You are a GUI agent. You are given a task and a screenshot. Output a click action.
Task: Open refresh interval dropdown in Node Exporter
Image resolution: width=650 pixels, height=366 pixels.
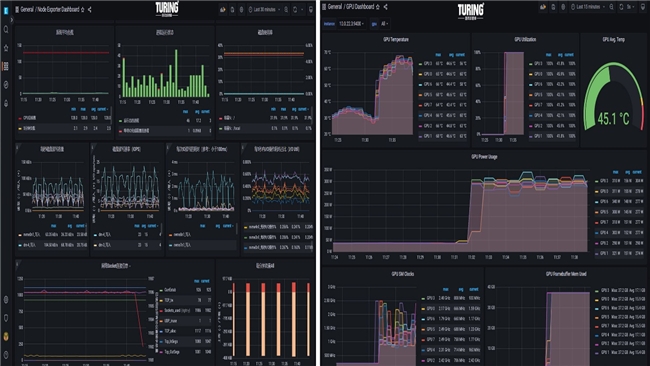tap(302, 9)
